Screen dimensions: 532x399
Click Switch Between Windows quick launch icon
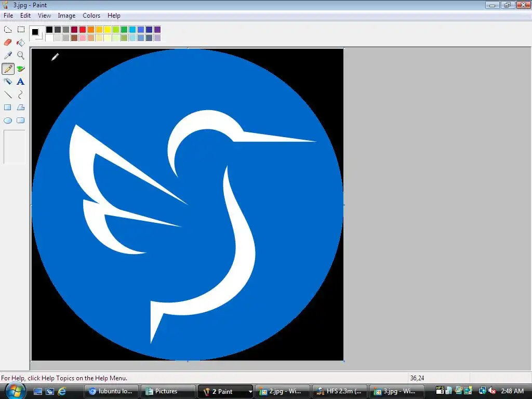click(50, 391)
